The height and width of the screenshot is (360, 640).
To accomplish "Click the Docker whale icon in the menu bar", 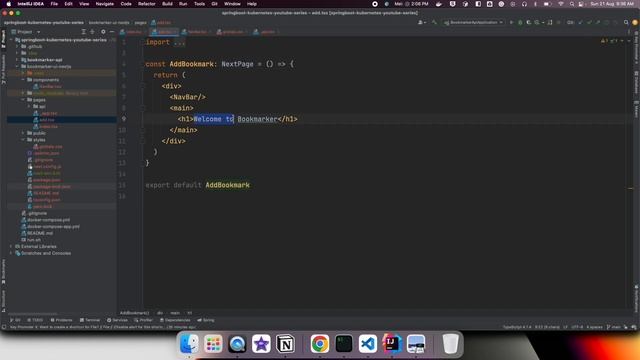I will pyautogui.click(x=439, y=4).
